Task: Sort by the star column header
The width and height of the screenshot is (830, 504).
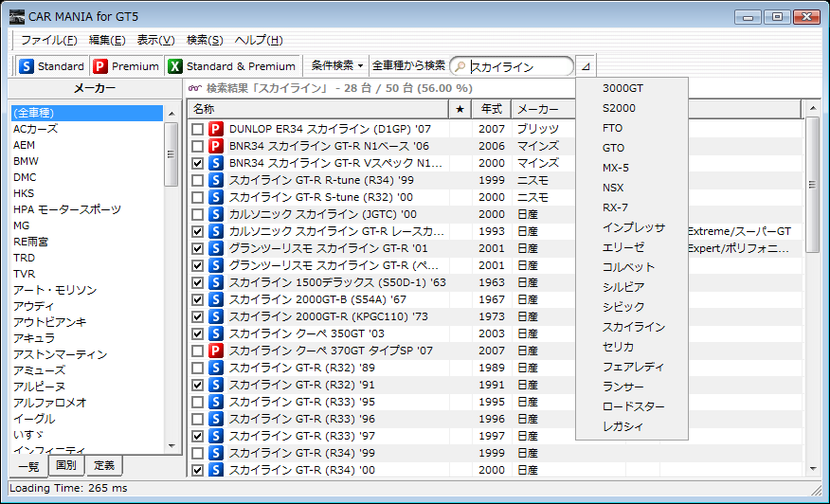Action: click(460, 109)
